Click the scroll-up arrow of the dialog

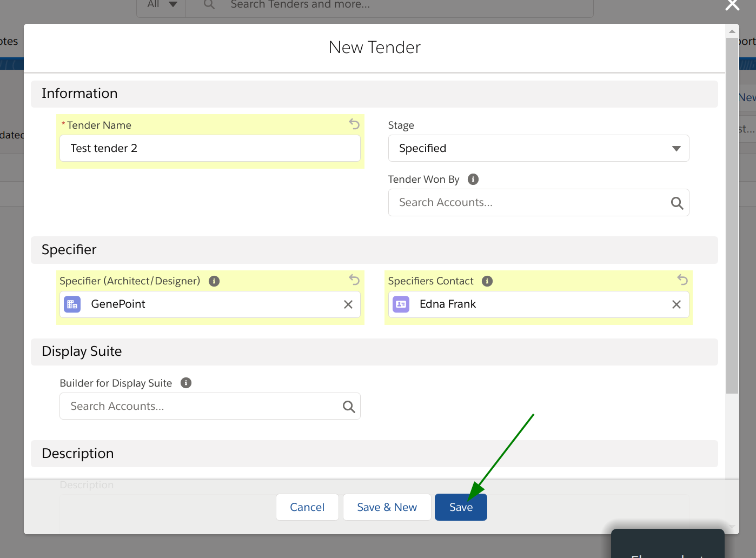pos(732,31)
